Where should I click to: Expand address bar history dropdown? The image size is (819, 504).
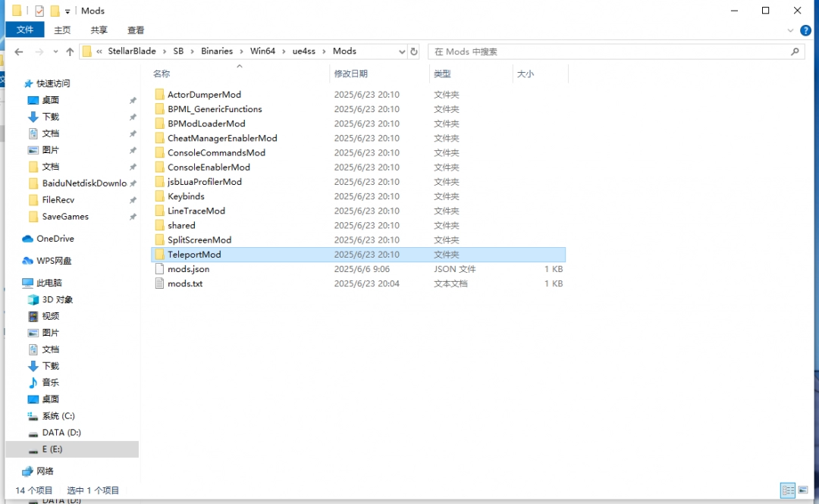click(402, 52)
